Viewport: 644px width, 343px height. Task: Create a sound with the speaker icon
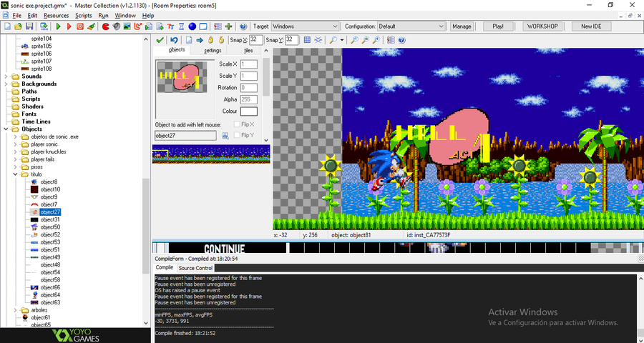pos(116,26)
